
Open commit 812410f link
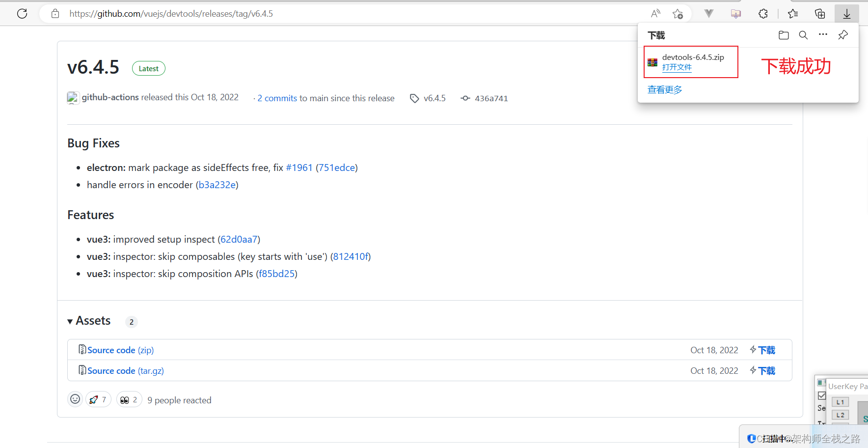click(x=351, y=256)
